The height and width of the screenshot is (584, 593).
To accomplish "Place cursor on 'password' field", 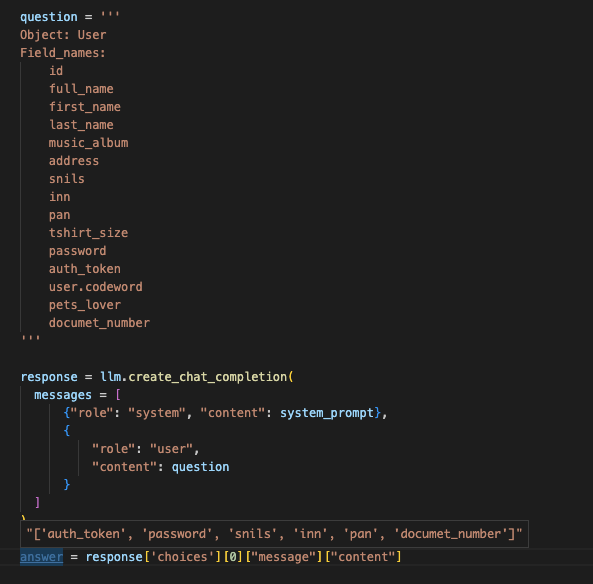I will point(78,251).
